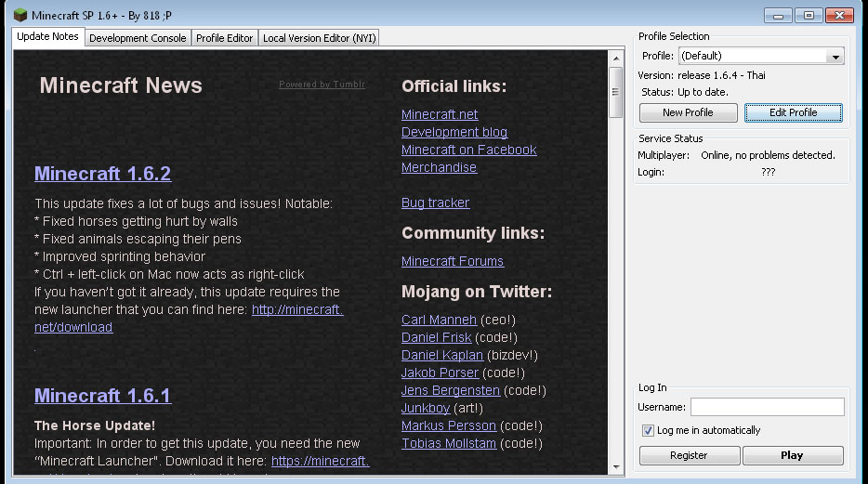The height and width of the screenshot is (484, 868).
Task: Select 'Online, no problems detected.' multiplayer status
Action: (768, 155)
